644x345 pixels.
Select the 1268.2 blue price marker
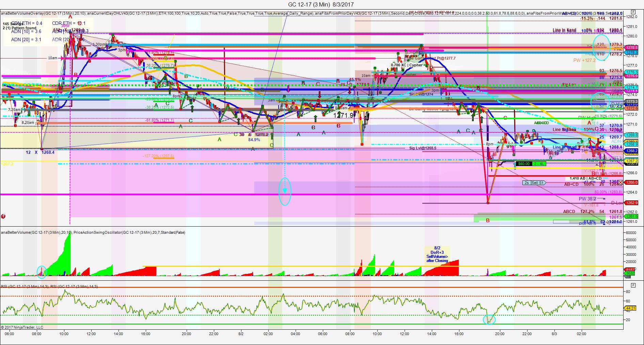[x=632, y=151]
